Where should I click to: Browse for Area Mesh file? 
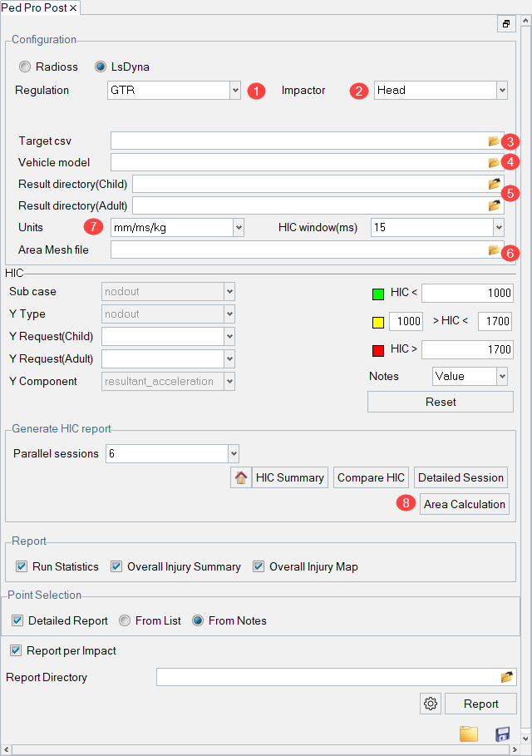[x=494, y=250]
